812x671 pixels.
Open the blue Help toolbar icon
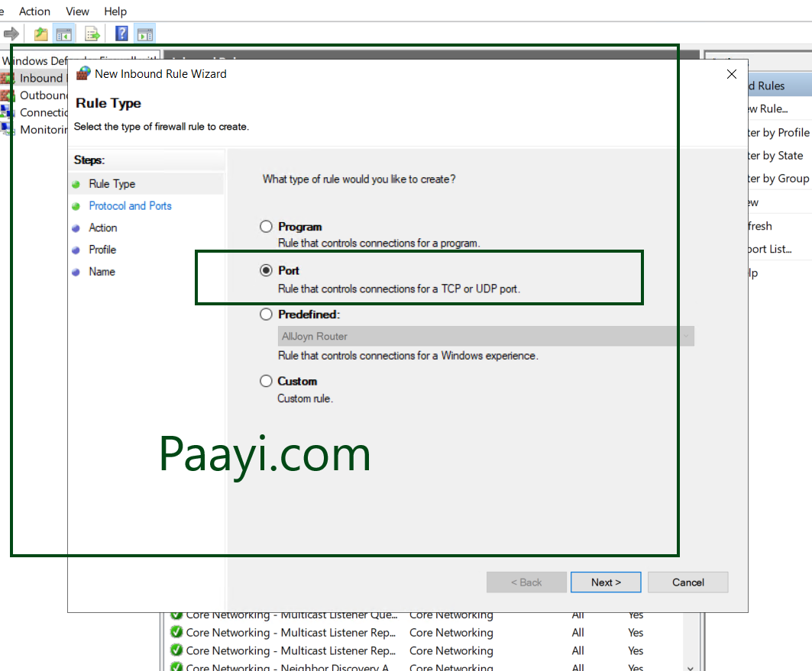[x=121, y=34]
